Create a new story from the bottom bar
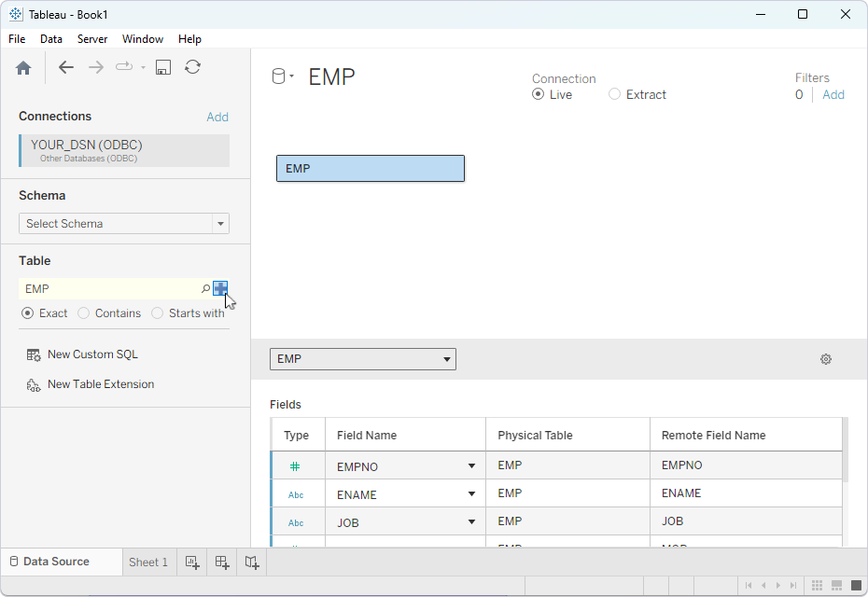This screenshot has width=868, height=597. tap(251, 562)
